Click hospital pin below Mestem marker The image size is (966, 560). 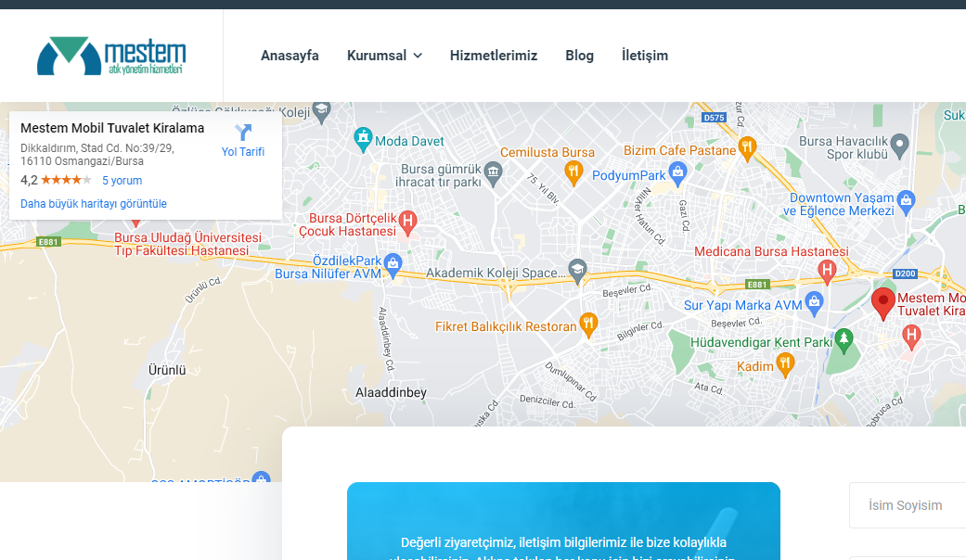pos(911,337)
